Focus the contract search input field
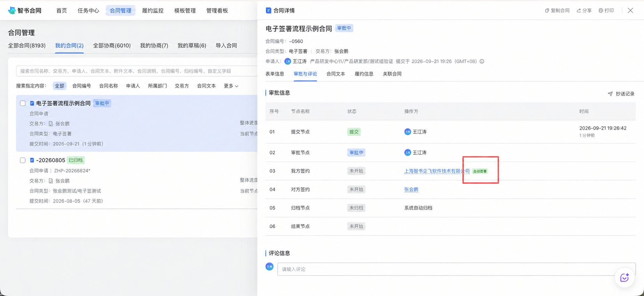The height and width of the screenshot is (296, 644). tap(137, 71)
